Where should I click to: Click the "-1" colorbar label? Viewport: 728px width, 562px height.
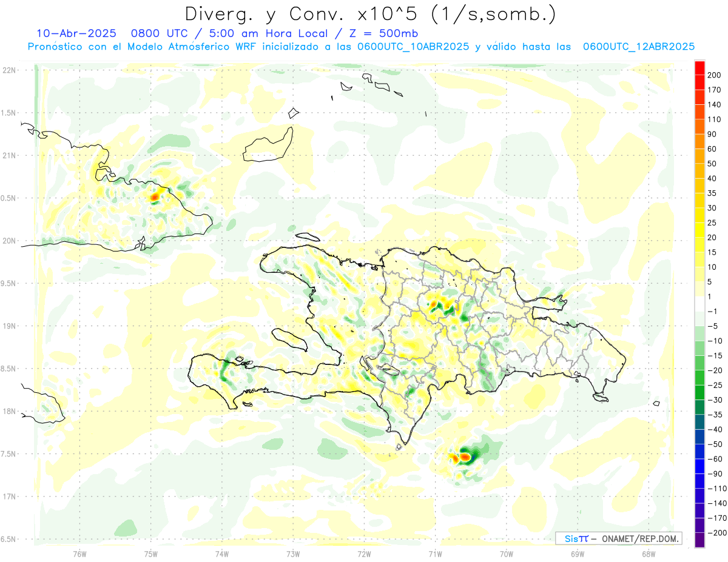[713, 312]
